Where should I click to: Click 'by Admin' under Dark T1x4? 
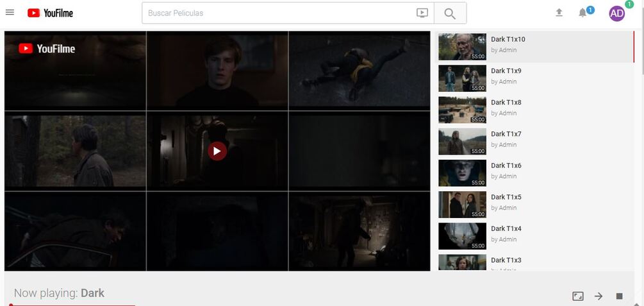(504, 239)
